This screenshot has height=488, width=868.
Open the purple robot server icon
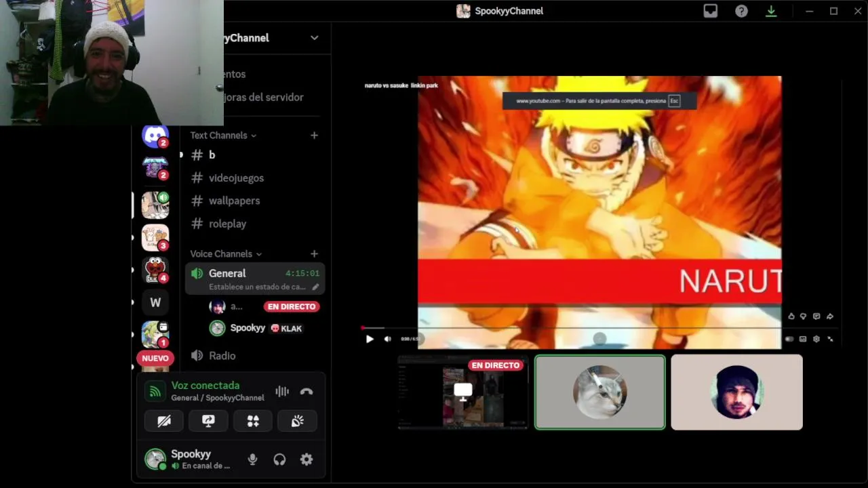(x=155, y=167)
